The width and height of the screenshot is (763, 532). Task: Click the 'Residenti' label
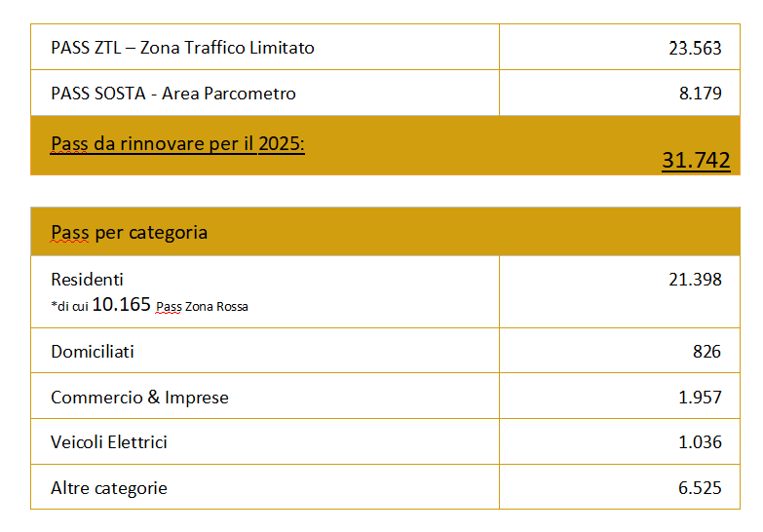coord(88,280)
